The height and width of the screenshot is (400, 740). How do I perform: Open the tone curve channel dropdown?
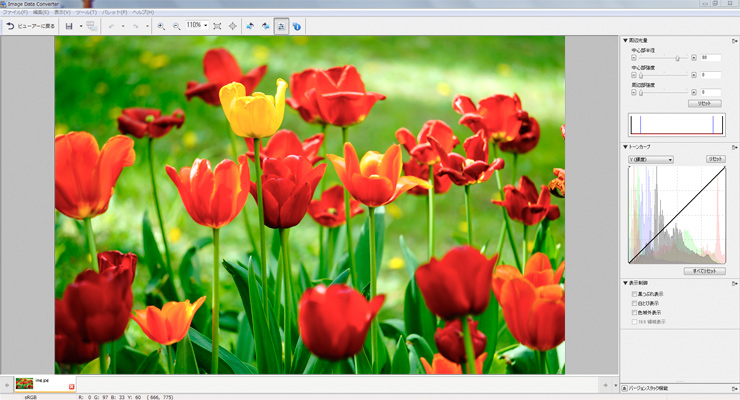[x=650, y=159]
